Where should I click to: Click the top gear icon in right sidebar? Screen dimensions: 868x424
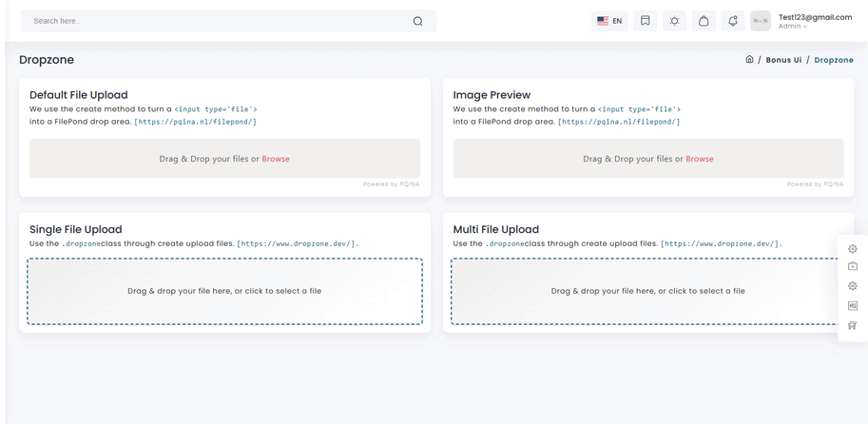pos(853,249)
